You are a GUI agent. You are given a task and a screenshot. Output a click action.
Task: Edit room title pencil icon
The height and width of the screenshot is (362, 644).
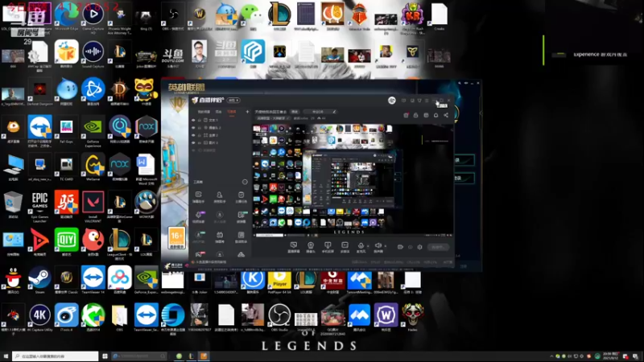click(334, 112)
